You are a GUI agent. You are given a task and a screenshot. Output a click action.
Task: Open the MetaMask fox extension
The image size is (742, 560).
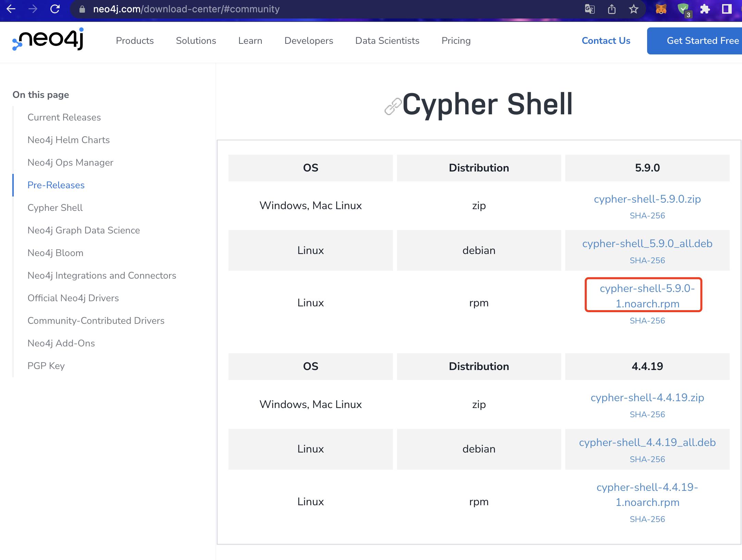coord(661,9)
